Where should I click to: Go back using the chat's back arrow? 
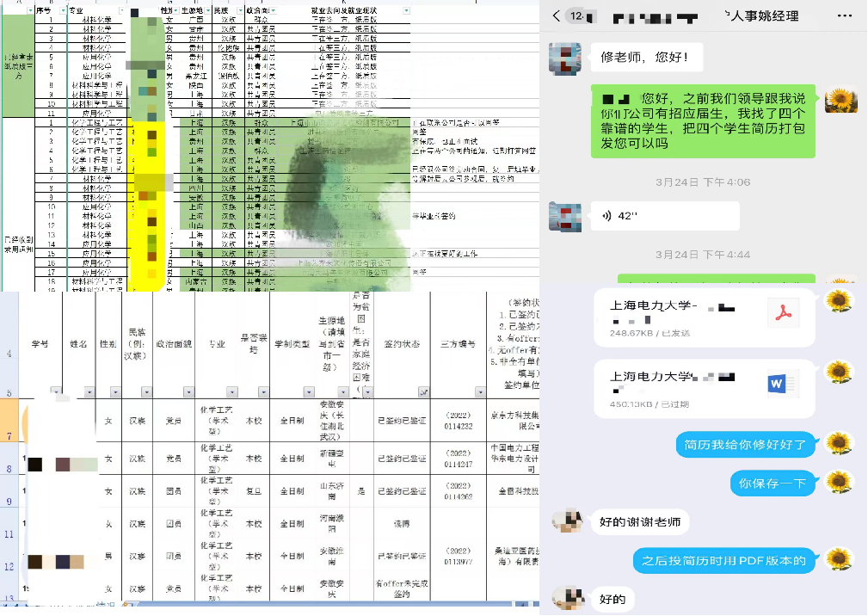557,16
